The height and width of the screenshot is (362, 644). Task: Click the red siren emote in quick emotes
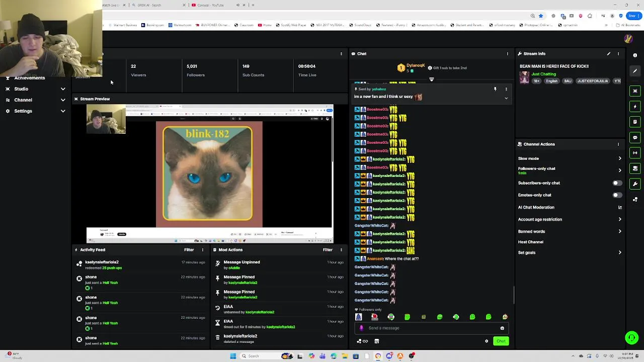click(374, 317)
